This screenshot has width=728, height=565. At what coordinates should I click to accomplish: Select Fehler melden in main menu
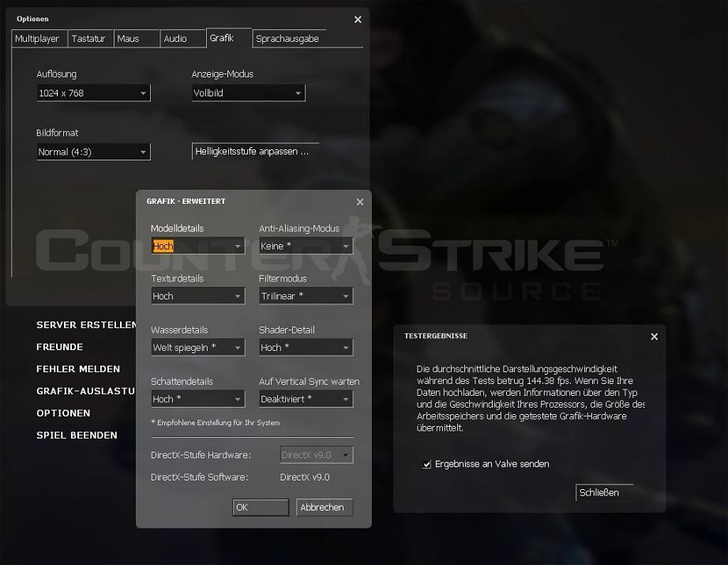[78, 369]
